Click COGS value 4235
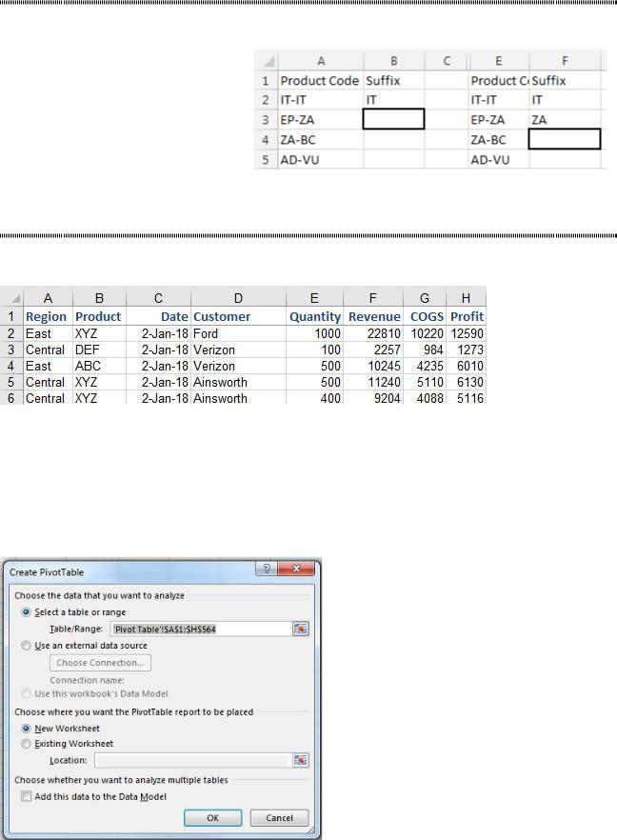617x840 pixels. 425,366
